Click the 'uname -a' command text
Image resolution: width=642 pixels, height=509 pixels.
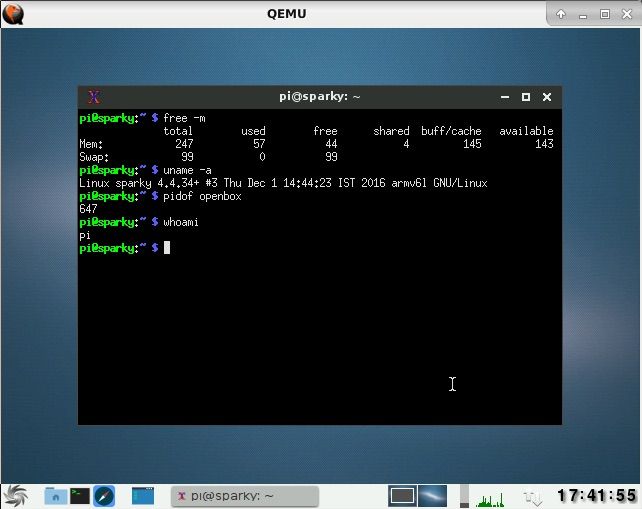[188, 170]
